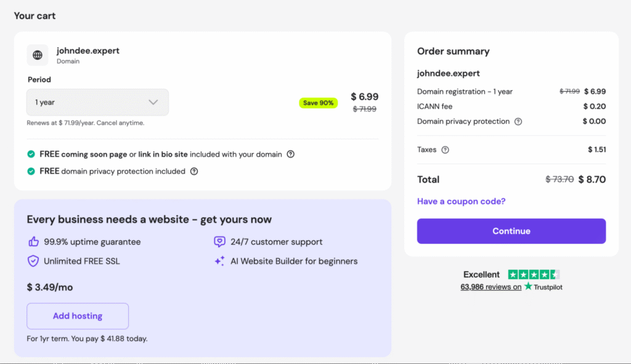
Task: Click the shield icon beside Unlimited FREE SSL
Action: tap(34, 261)
